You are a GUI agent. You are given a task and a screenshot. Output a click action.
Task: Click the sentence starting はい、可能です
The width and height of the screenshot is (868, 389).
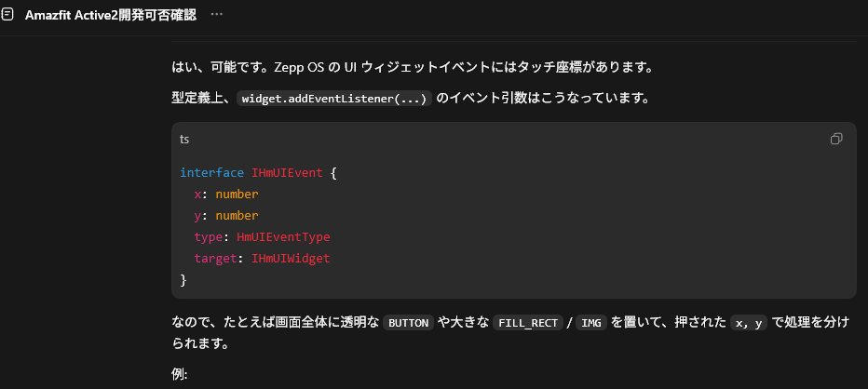point(413,68)
